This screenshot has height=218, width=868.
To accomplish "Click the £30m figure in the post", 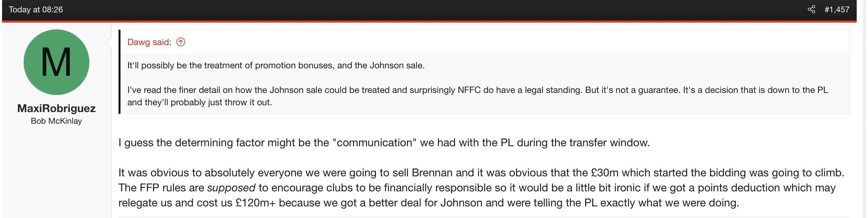I will 605,173.
